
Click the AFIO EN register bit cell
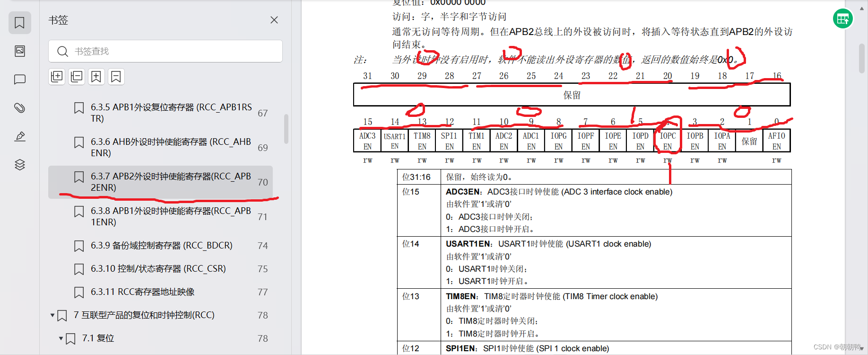click(777, 141)
